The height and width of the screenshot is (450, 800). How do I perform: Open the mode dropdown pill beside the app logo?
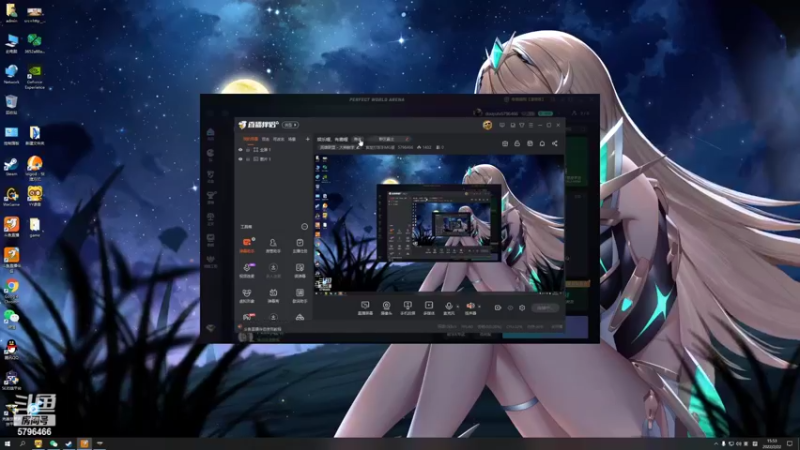point(290,125)
